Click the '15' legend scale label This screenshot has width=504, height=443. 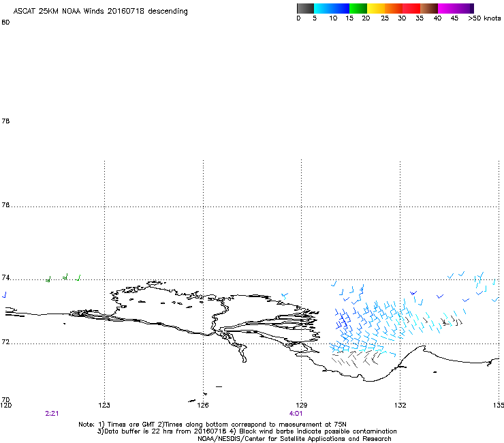coord(349,18)
